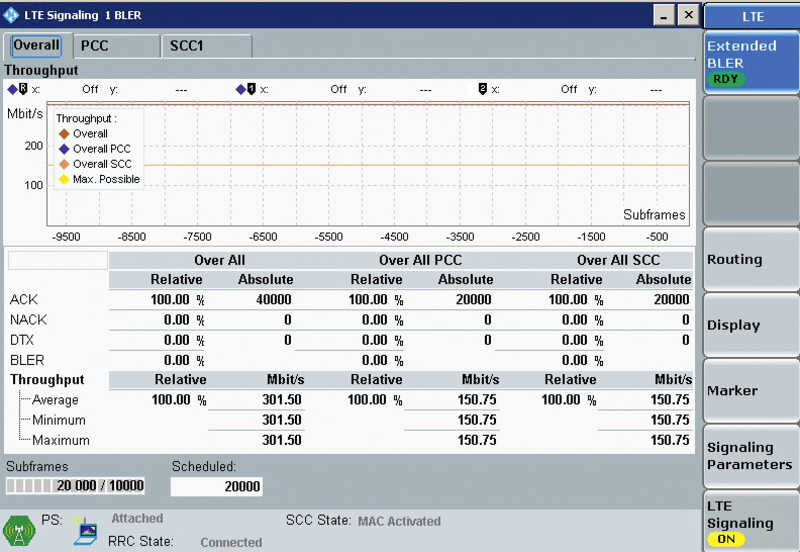Image resolution: width=800 pixels, height=552 pixels.
Task: Click the RDY status indicator
Action: (x=725, y=80)
